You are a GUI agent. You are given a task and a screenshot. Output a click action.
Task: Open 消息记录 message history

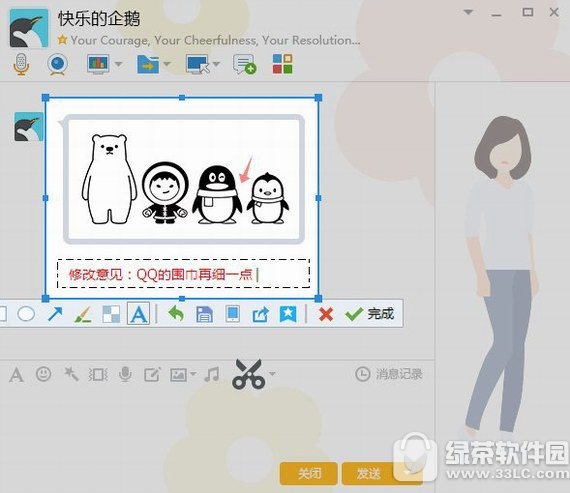389,374
